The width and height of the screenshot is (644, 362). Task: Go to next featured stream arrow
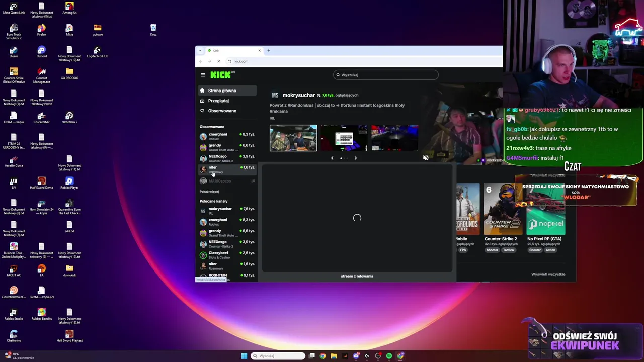[x=355, y=158]
